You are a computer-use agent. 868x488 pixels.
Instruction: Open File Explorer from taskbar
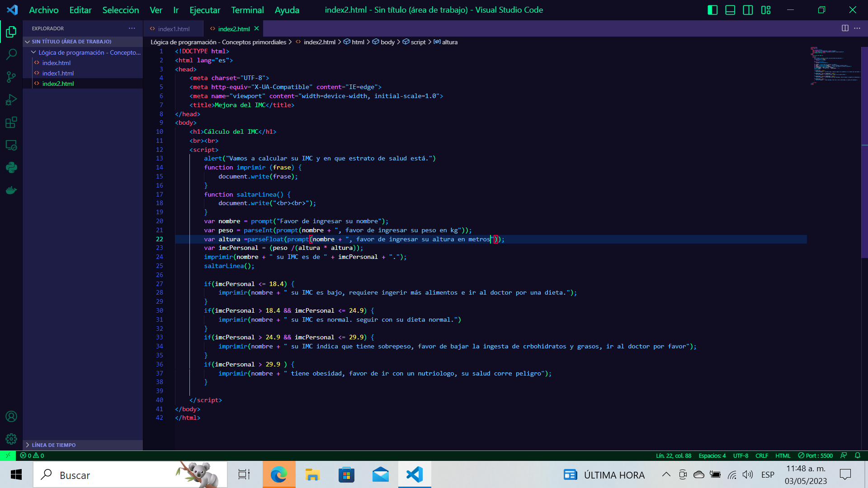(x=312, y=475)
